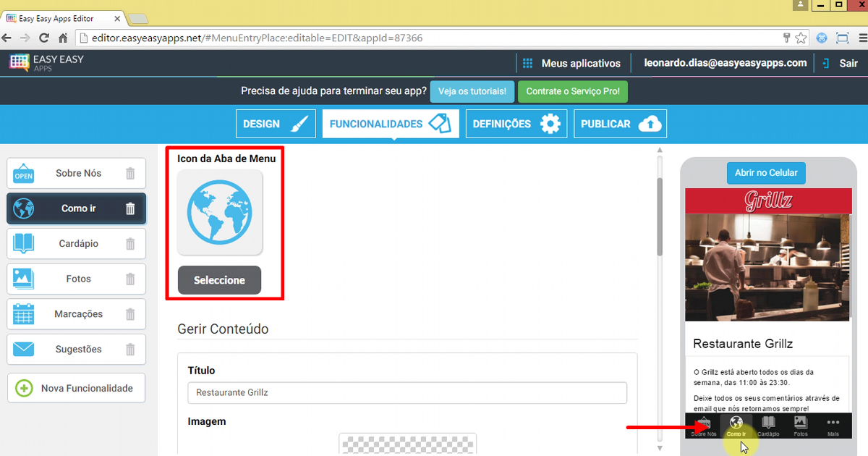Click the globe icon in menu tab preview

(x=220, y=212)
